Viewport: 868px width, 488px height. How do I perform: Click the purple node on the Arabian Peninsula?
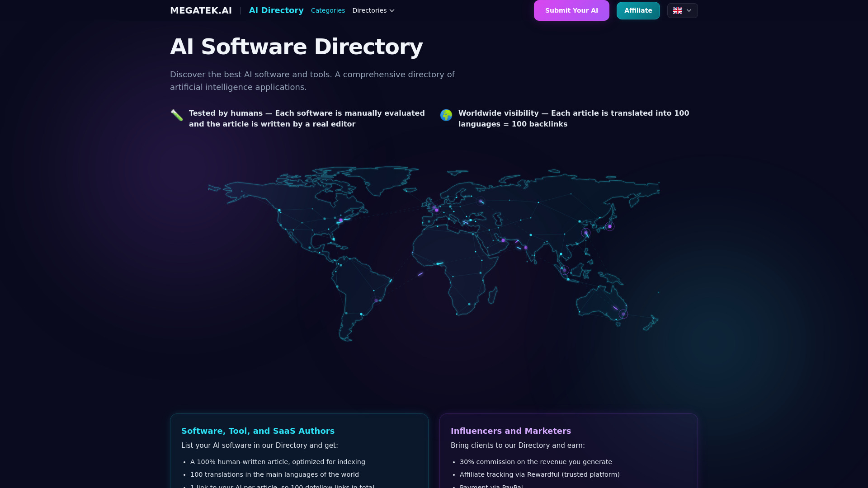tap(503, 240)
